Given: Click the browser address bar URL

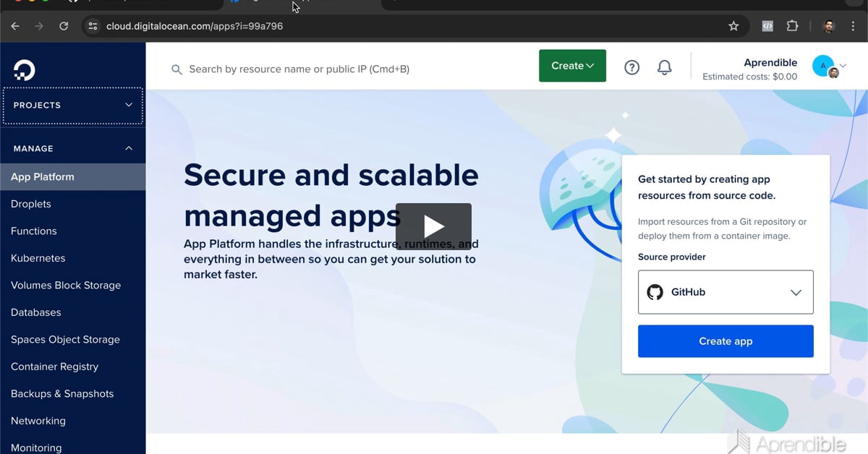Looking at the screenshot, I should [x=195, y=26].
